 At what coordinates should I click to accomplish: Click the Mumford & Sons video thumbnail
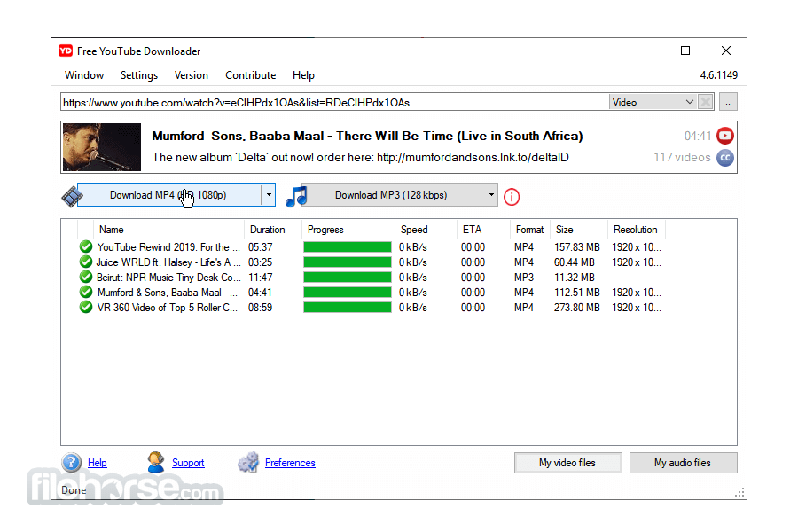pos(102,147)
